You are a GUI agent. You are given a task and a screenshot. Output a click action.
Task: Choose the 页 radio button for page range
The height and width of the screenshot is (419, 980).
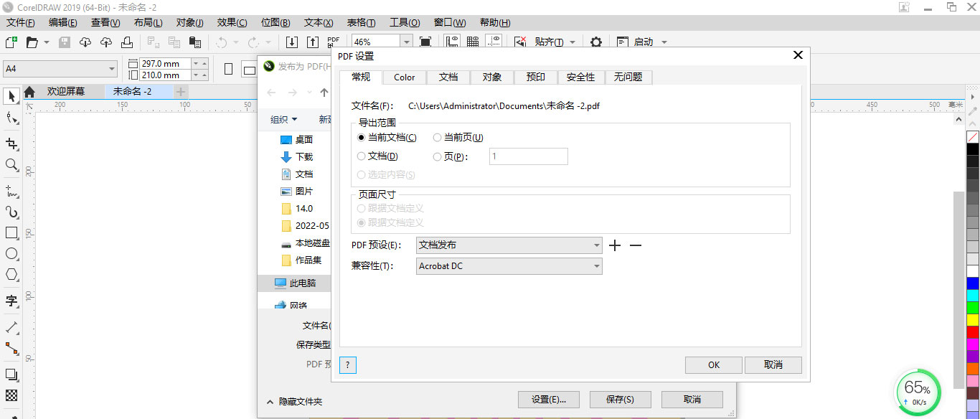click(x=438, y=156)
